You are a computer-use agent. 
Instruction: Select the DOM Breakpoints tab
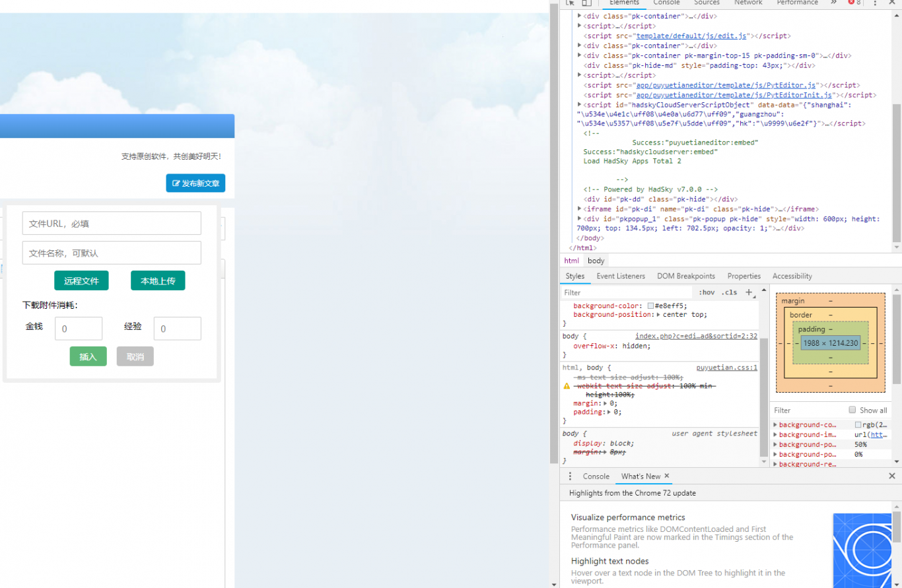(x=686, y=276)
